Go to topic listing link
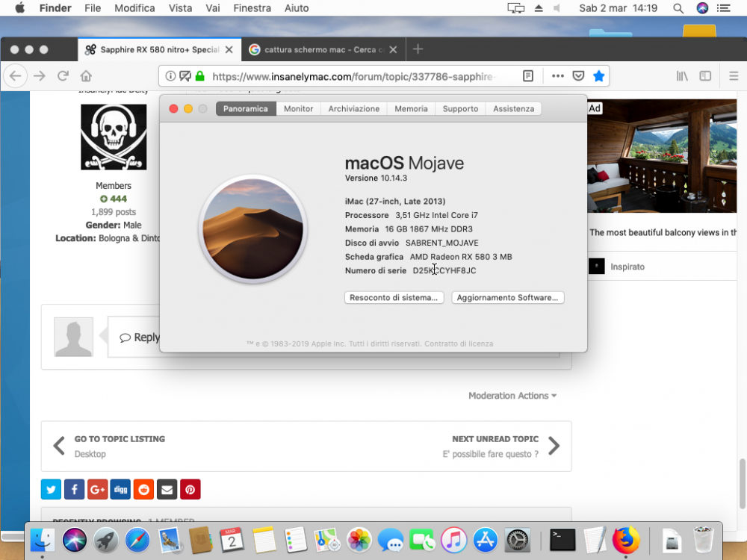 pos(120,439)
